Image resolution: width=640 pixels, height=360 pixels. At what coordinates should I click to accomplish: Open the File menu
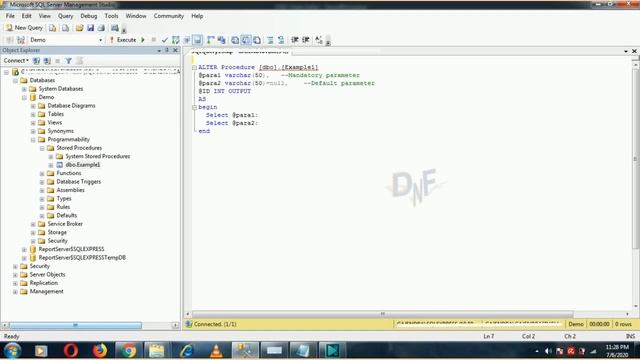coord(10,16)
